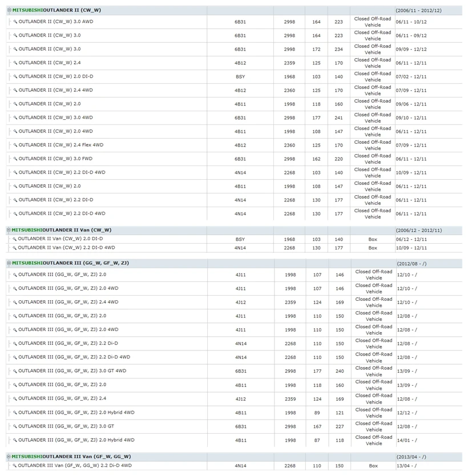This screenshot has width=468, height=476.
Task: Select OUTLANDER II 3.0 row dated 06/11 - 09/12
Action: pos(233,35)
